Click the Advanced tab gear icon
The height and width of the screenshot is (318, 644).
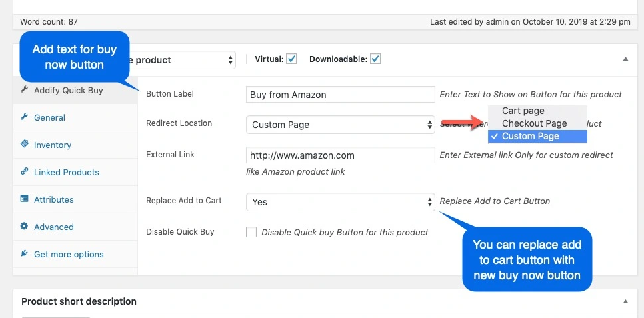click(x=25, y=227)
